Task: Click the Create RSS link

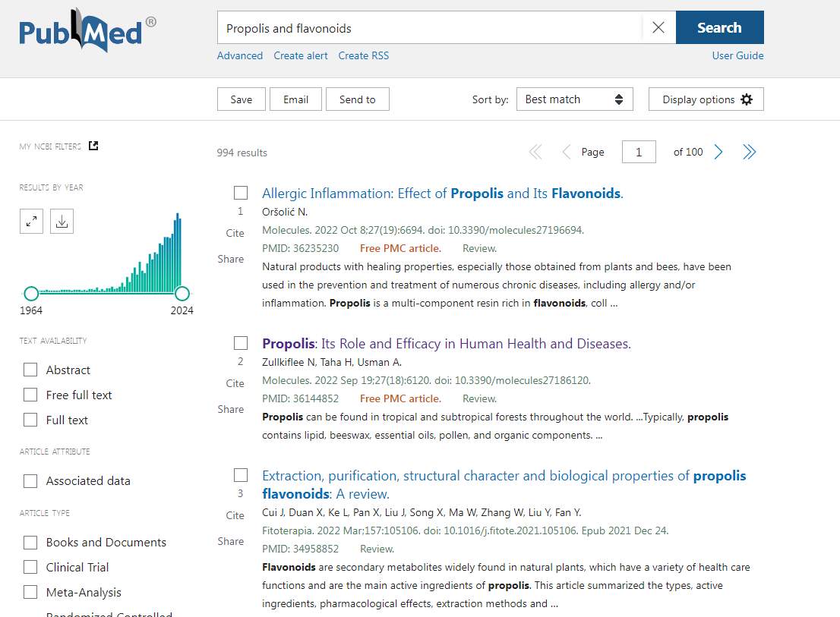Action: [x=364, y=55]
